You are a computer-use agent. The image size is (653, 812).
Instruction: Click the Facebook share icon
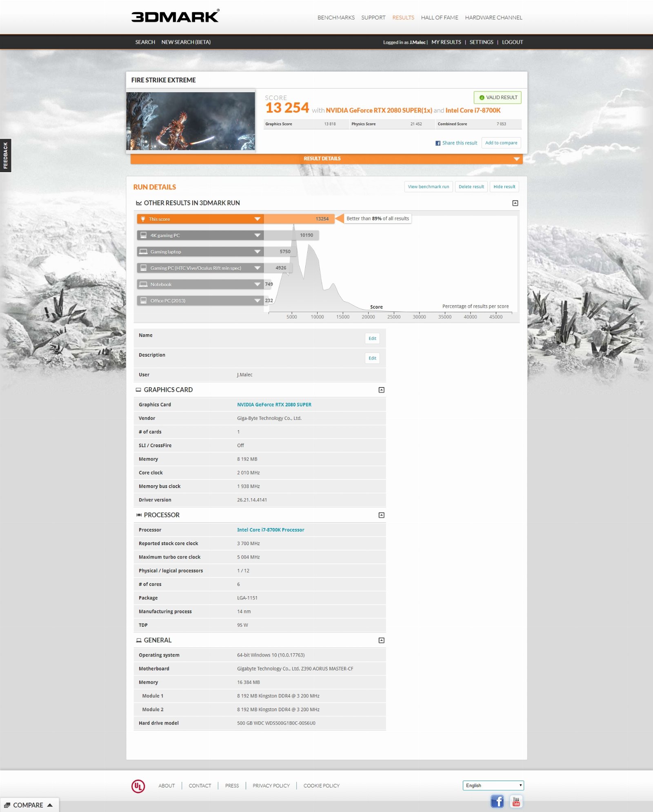[x=438, y=143]
